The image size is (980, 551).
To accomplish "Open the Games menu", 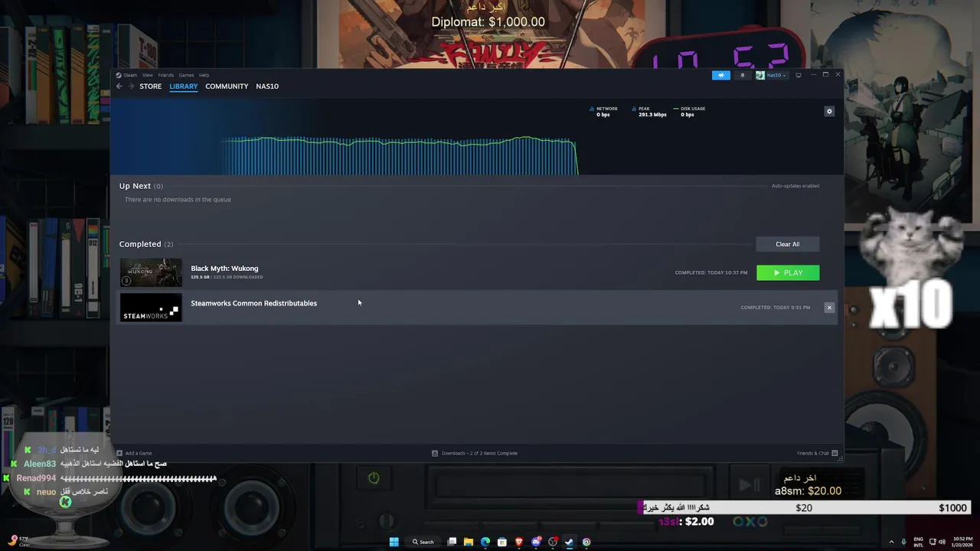I will tap(186, 75).
